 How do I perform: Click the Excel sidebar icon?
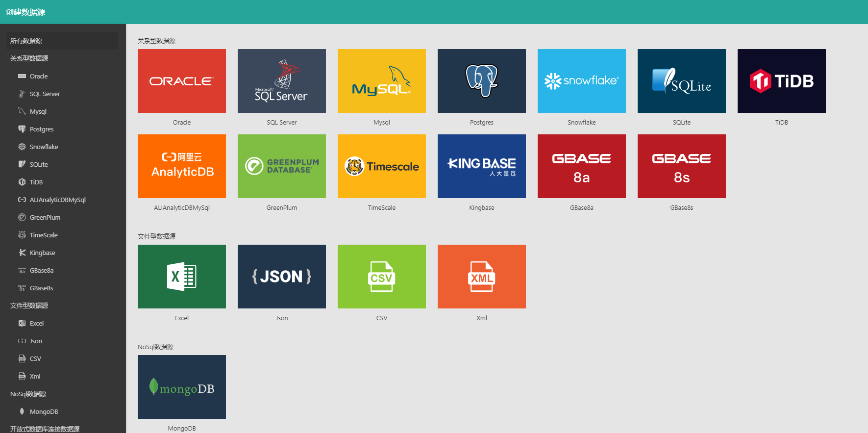click(x=22, y=323)
